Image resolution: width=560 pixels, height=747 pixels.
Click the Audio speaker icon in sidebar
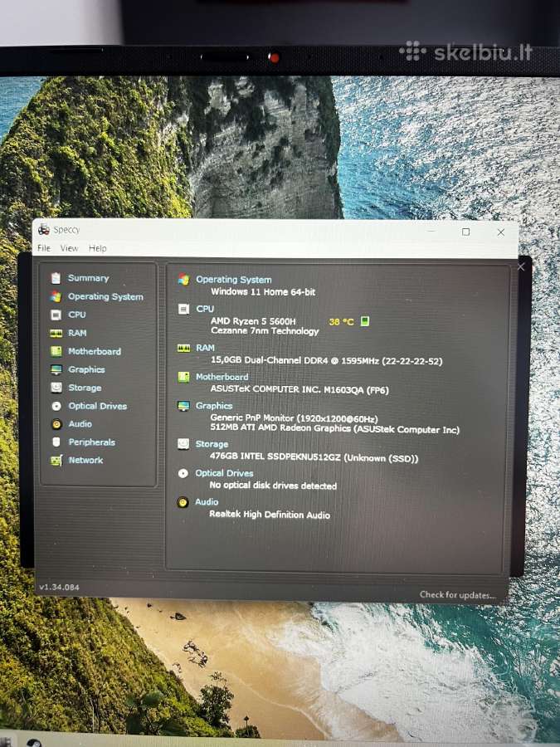(56, 424)
